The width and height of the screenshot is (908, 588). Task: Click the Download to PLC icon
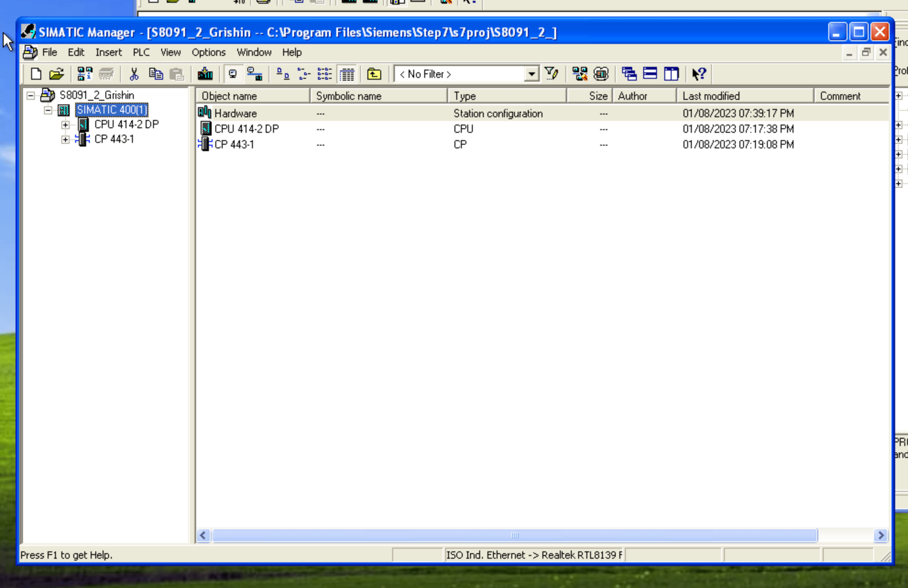205,74
